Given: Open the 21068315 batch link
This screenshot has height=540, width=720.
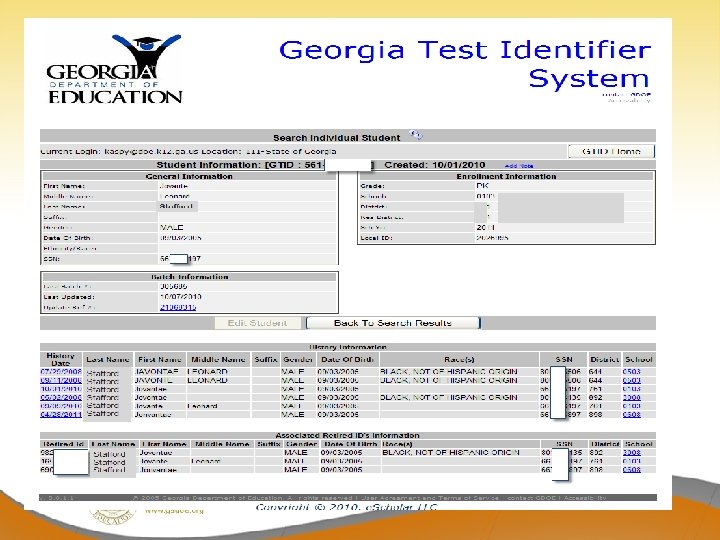Looking at the screenshot, I should [x=178, y=307].
